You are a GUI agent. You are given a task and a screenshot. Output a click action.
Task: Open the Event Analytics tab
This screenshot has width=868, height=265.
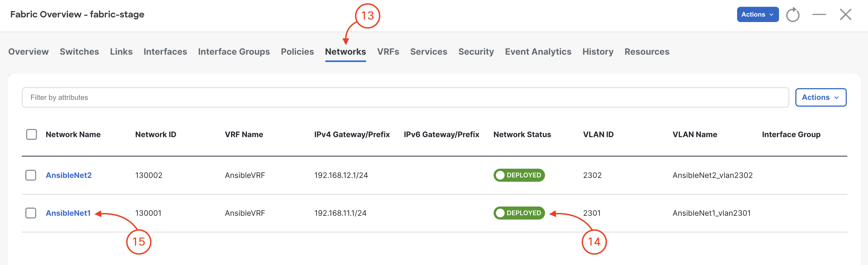[538, 51]
